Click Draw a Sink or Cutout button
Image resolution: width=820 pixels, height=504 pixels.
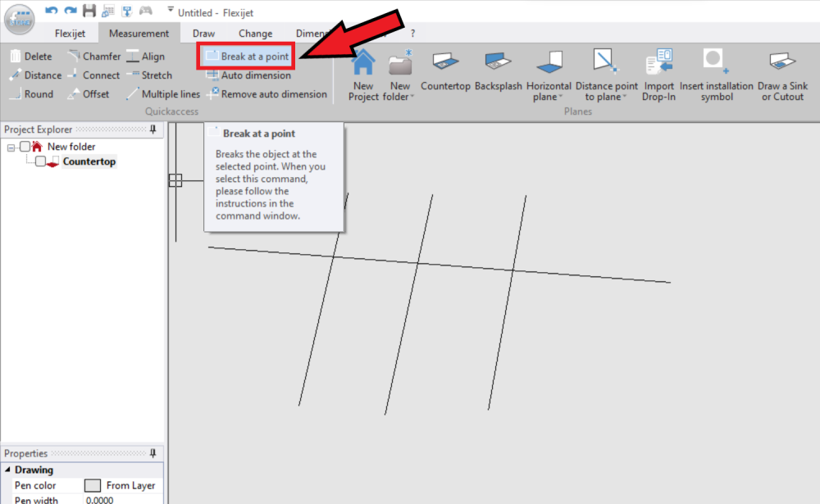pos(782,75)
